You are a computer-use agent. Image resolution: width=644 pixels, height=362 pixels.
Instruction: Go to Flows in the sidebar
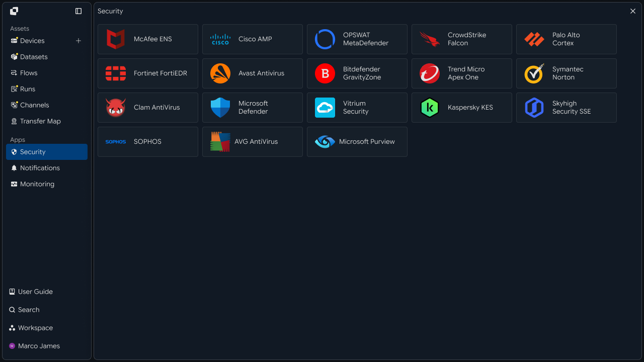47,73
